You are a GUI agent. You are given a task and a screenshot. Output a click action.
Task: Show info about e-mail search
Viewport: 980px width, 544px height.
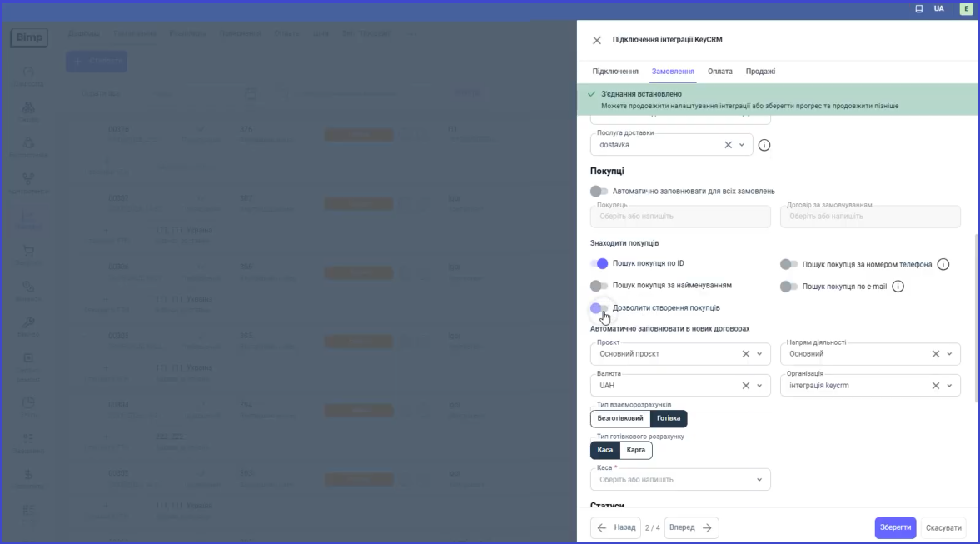point(898,287)
